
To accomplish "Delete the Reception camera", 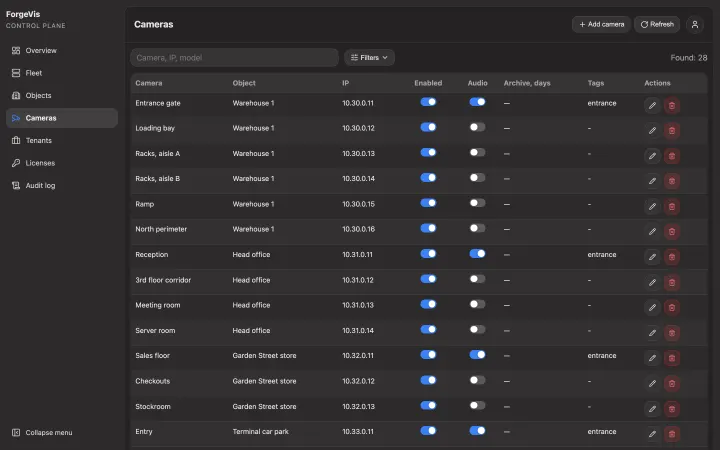I will 672,257.
